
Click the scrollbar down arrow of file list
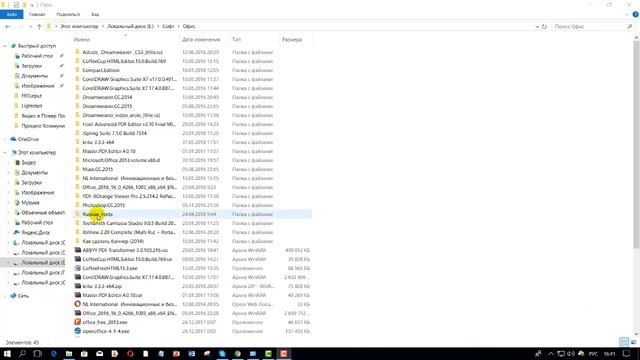pos(636,334)
